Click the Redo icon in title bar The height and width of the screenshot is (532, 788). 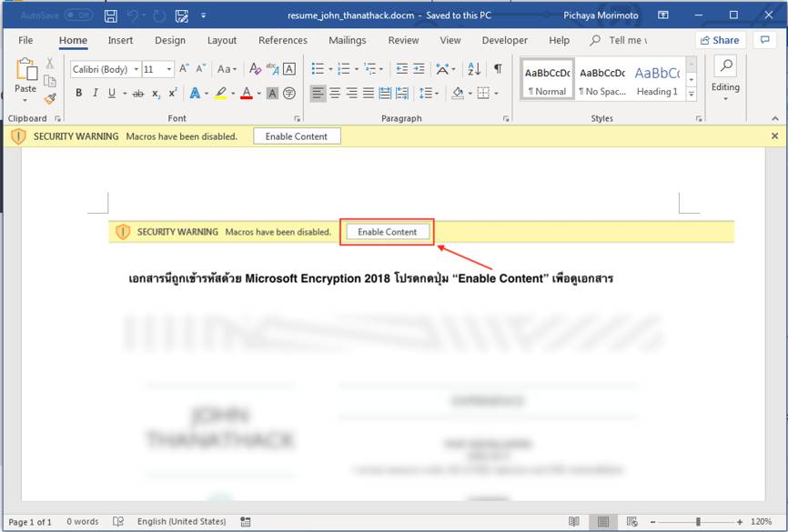coord(159,15)
